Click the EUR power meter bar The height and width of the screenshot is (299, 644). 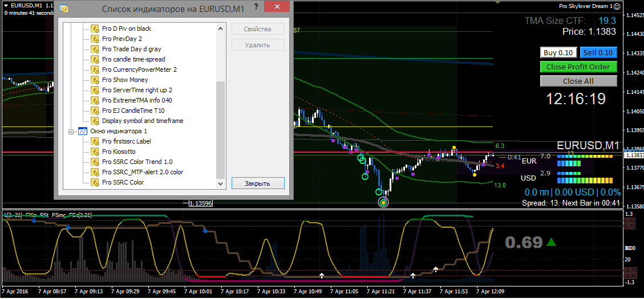(x=585, y=159)
